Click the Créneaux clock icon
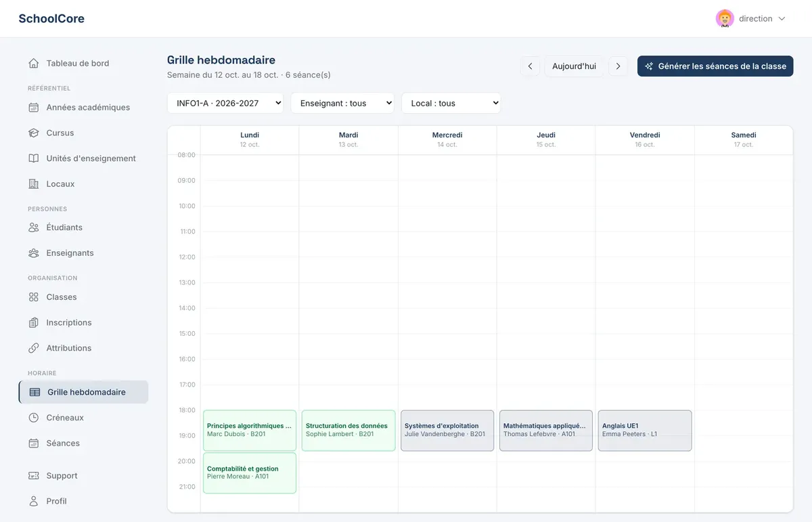Screen dimensions: 812x522 point(34,418)
